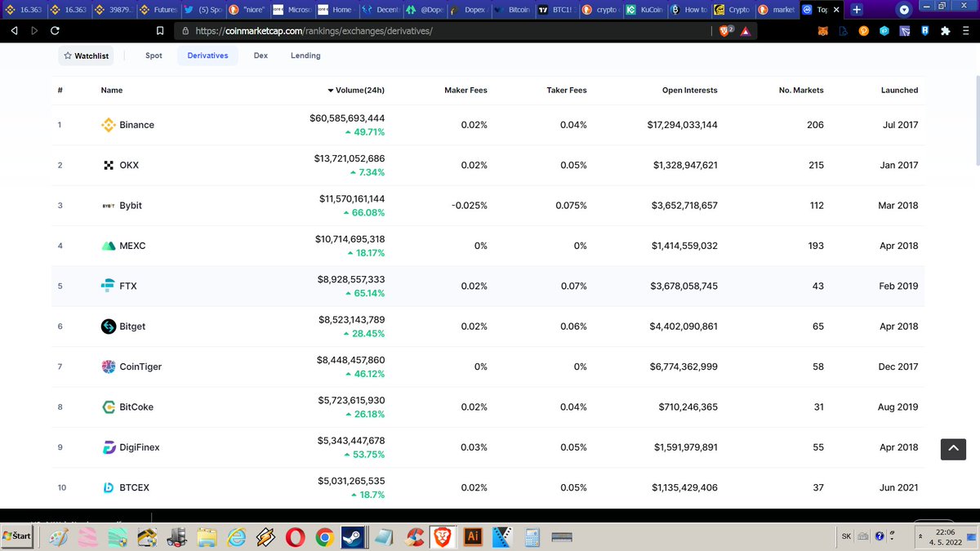Screen dimensions: 980x551
Task: Sort by Maker Fees column header
Action: point(465,90)
